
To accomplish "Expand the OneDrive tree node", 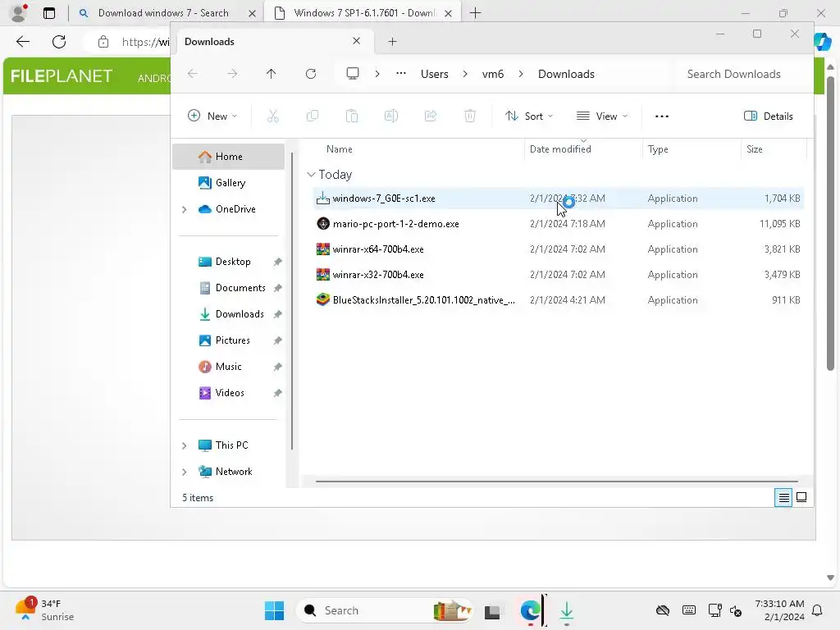I will tap(185, 209).
